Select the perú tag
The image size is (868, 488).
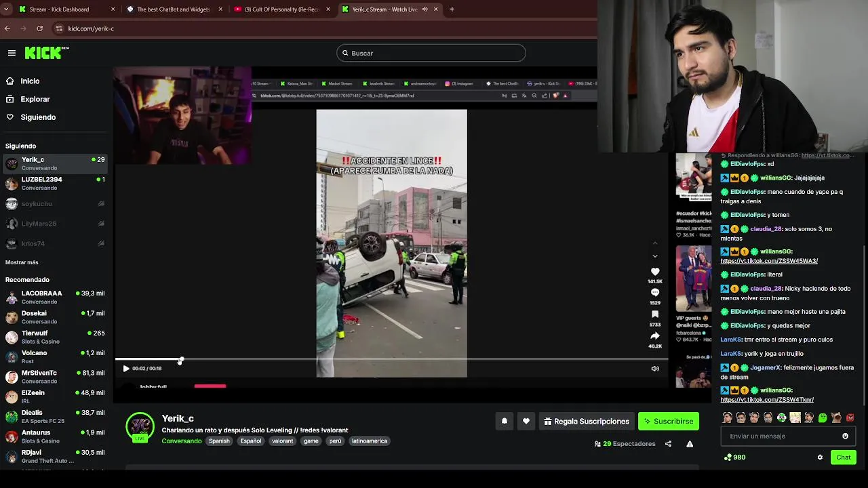[x=335, y=441]
